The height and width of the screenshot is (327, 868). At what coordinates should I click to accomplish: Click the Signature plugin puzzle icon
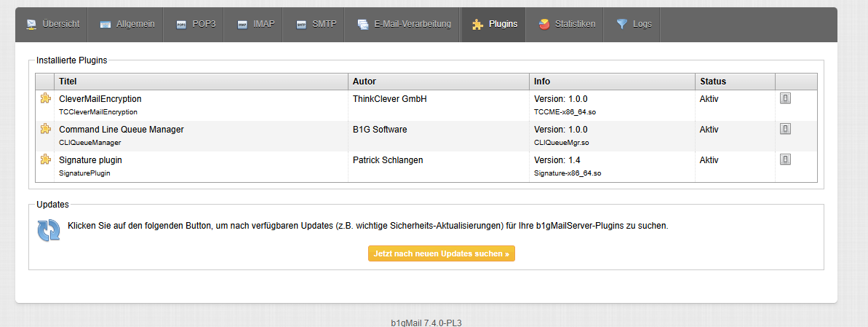(45, 160)
